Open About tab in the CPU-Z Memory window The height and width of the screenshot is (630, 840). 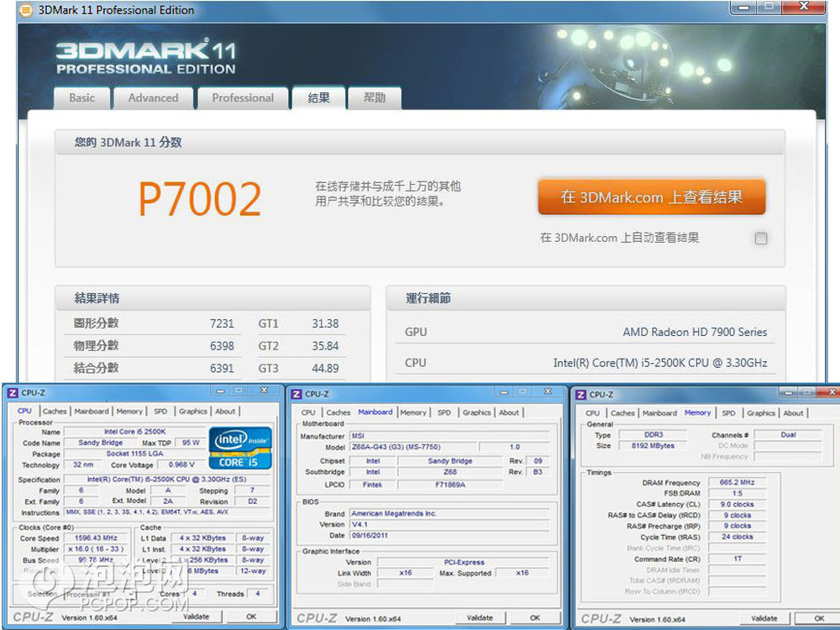click(794, 413)
